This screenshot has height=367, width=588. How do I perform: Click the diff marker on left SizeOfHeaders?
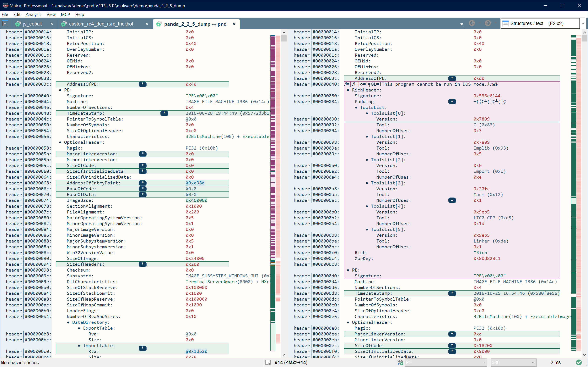point(143,264)
